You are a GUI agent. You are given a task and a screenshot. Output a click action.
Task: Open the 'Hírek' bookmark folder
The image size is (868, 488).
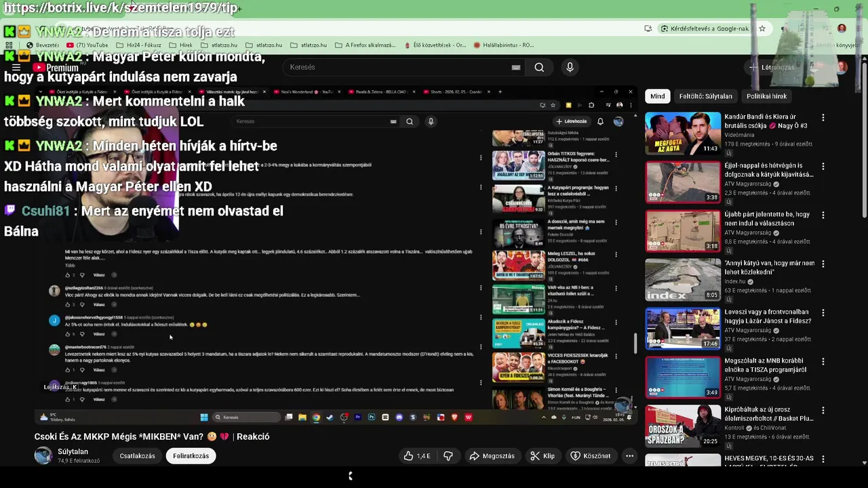tap(180, 45)
